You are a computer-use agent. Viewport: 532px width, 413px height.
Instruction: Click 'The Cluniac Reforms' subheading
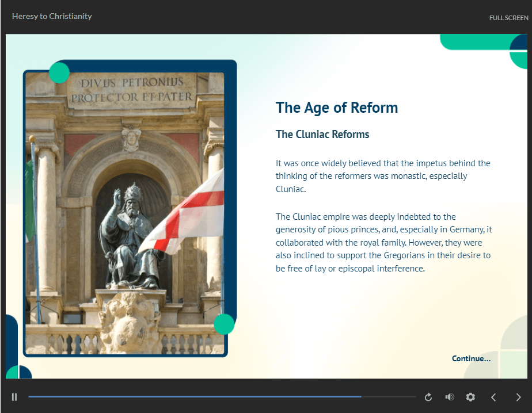point(322,134)
